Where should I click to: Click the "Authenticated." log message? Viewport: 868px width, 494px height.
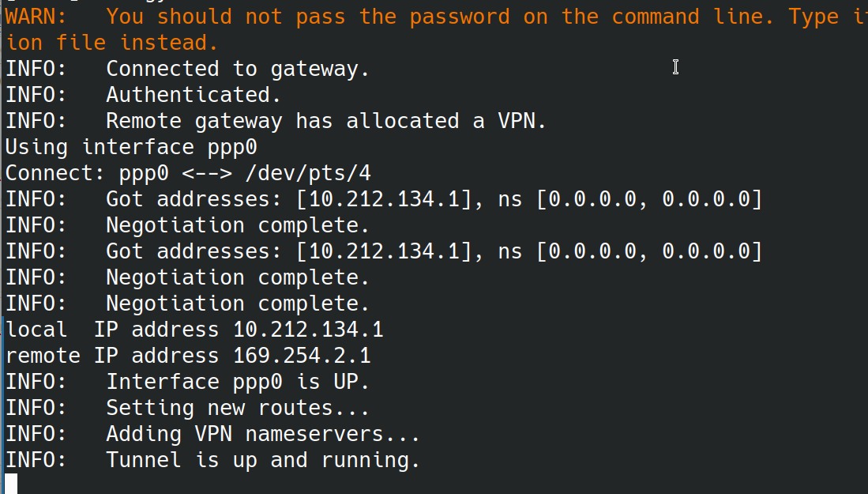194,95
